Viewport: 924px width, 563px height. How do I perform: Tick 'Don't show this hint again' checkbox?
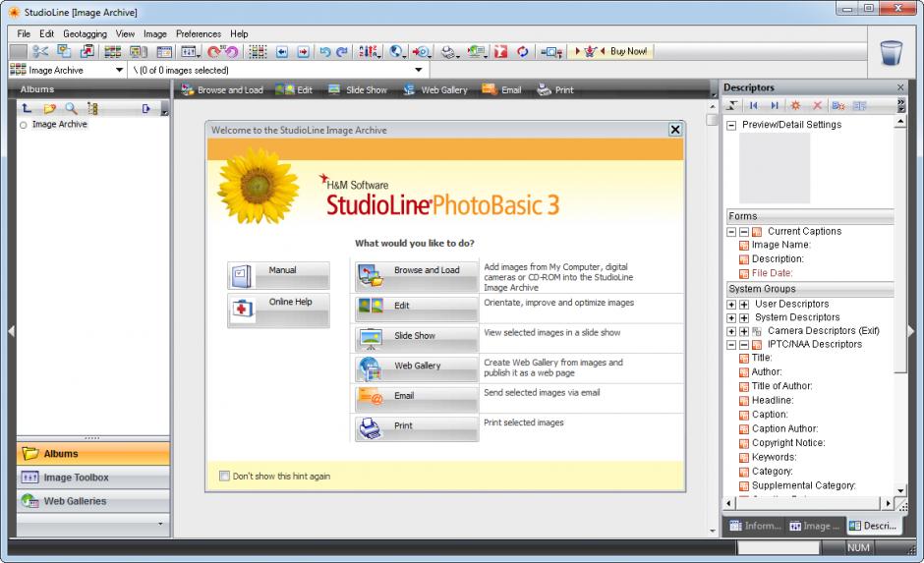224,476
